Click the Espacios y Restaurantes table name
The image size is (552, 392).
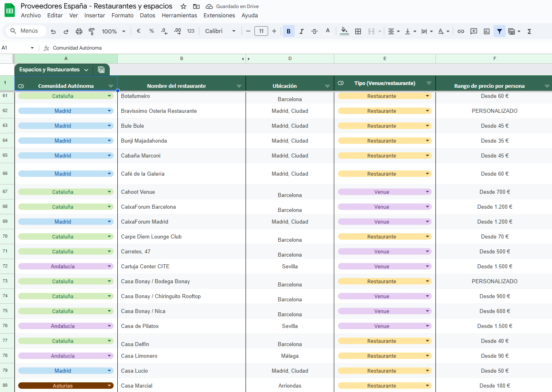(50, 70)
